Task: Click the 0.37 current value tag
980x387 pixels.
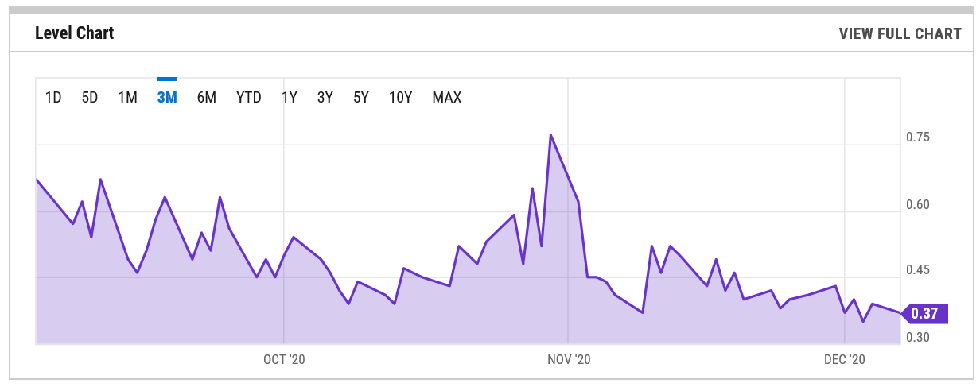Action: coord(924,313)
